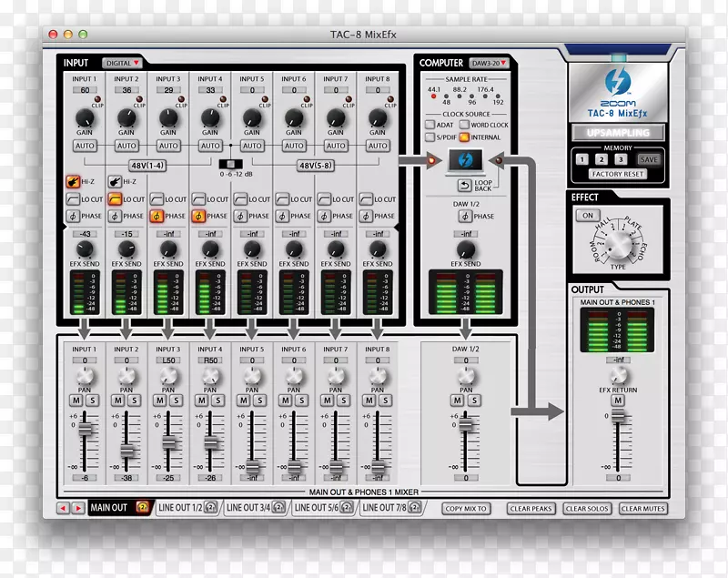
Task: Switch to the Line Out 1/2 tab
Action: 187,507
